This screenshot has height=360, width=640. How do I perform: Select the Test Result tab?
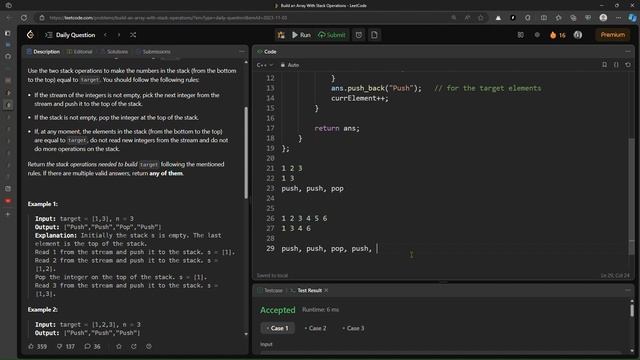(x=306, y=291)
